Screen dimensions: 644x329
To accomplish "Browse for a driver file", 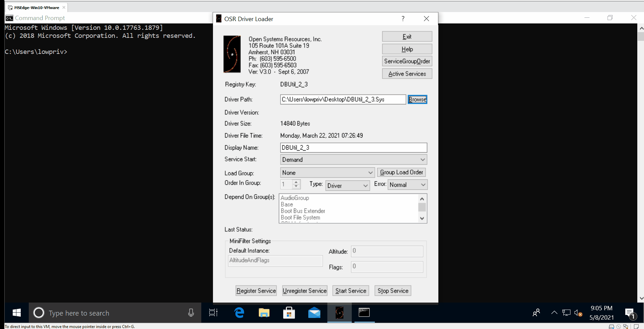I will coord(417,99).
